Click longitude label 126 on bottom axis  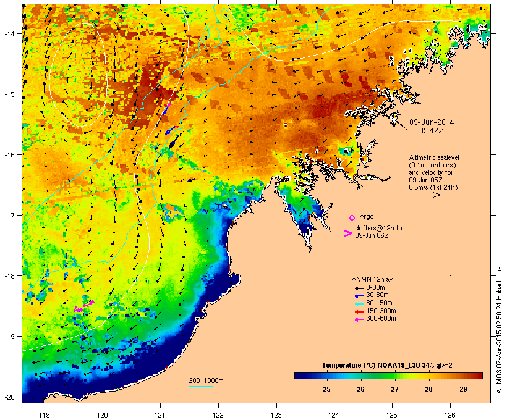click(x=449, y=415)
